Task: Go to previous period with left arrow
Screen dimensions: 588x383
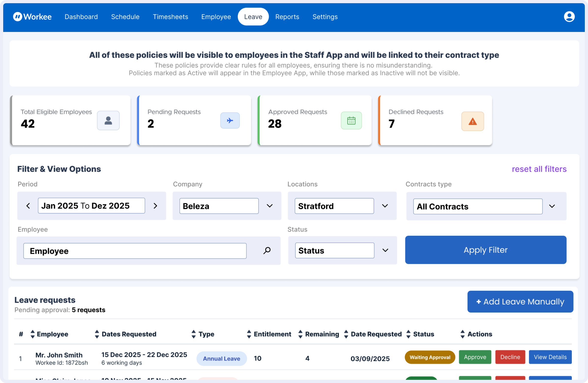Action: (x=28, y=206)
